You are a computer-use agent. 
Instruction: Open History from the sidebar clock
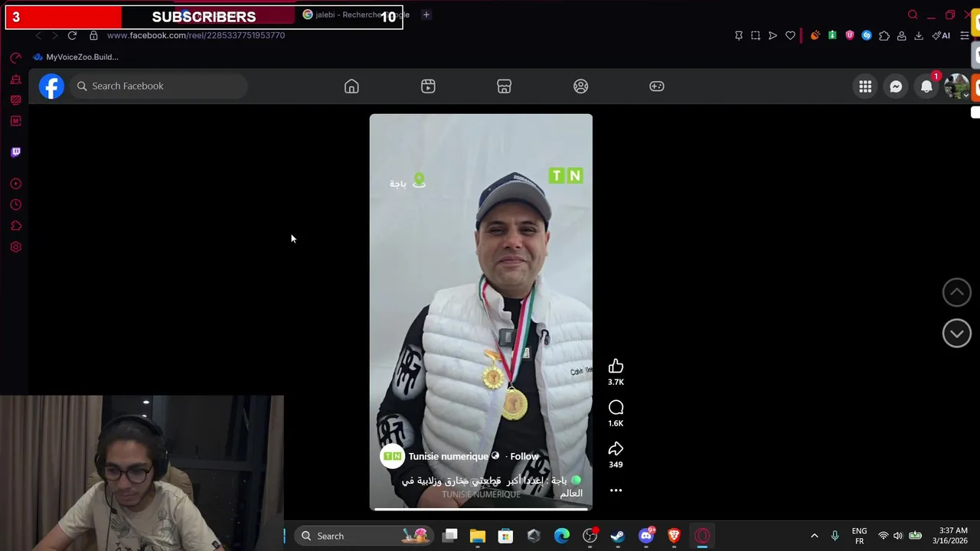coord(15,205)
